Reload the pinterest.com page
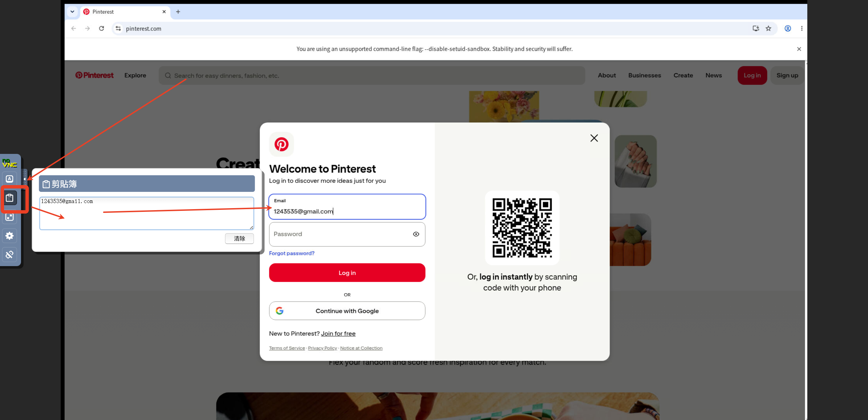Viewport: 868px width, 420px height. coord(101,28)
